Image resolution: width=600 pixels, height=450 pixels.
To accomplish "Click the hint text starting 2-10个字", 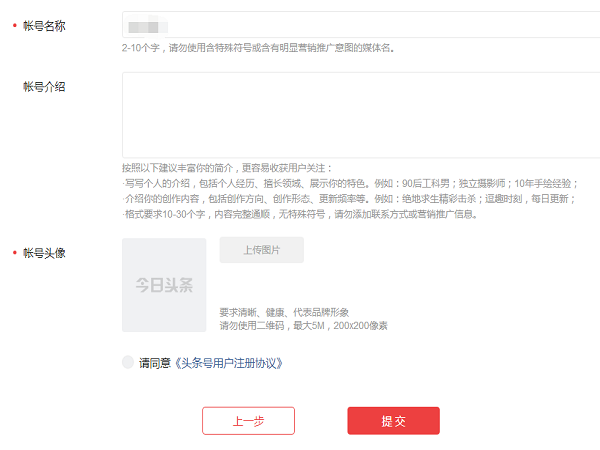I will 258,48.
